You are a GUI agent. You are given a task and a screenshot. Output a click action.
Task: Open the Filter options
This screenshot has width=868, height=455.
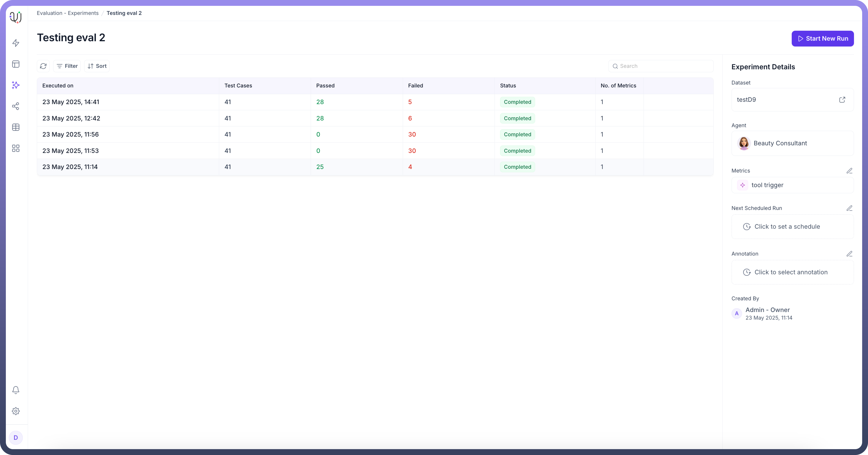[67, 66]
